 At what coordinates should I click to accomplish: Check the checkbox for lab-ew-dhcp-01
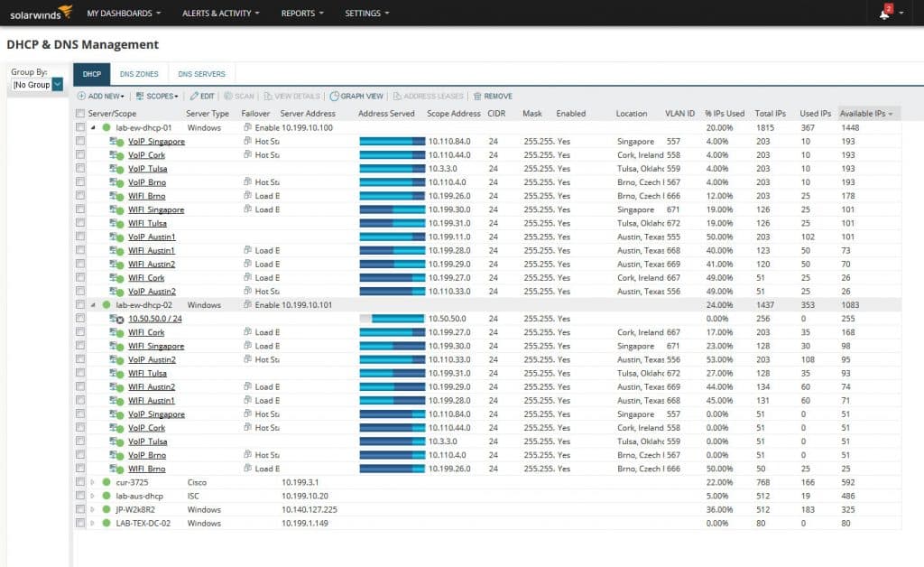pos(81,127)
